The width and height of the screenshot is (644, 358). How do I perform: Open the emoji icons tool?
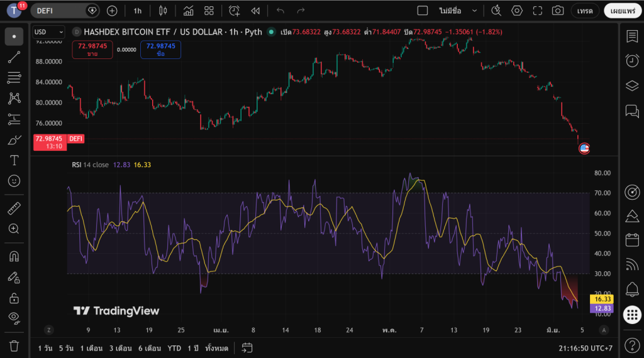(14, 181)
